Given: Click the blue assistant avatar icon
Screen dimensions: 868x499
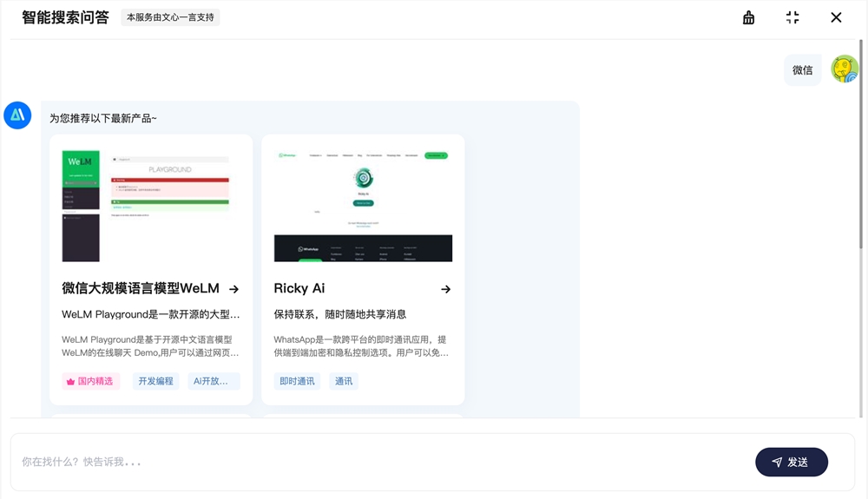Looking at the screenshot, I should pyautogui.click(x=17, y=115).
